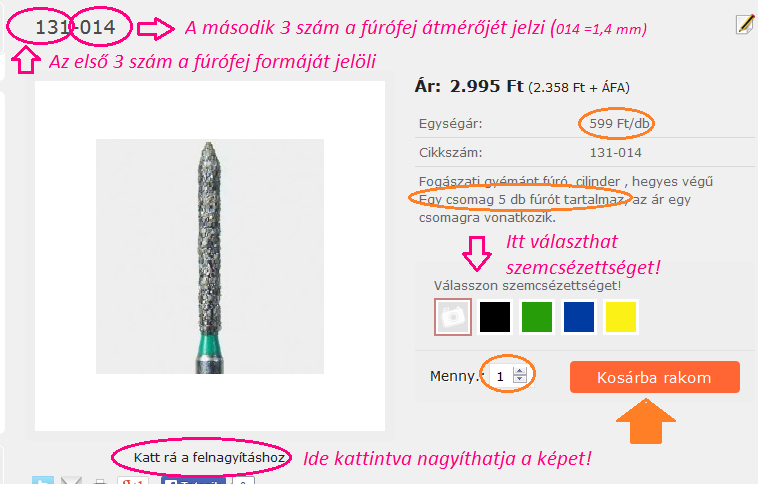Image resolution: width=758 pixels, height=484 pixels.
Task: Click the email envelope share icon
Action: click(71, 480)
